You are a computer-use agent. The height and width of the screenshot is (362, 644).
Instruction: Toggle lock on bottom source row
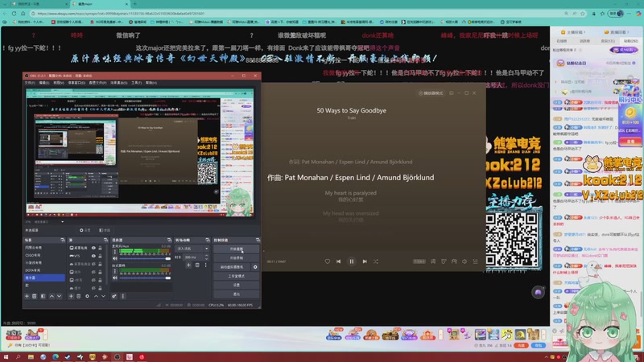[x=100, y=288]
